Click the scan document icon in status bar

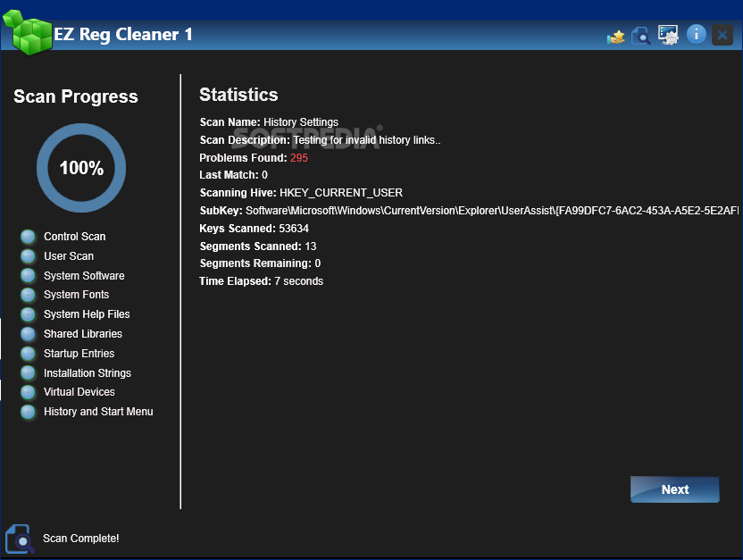tap(20, 539)
